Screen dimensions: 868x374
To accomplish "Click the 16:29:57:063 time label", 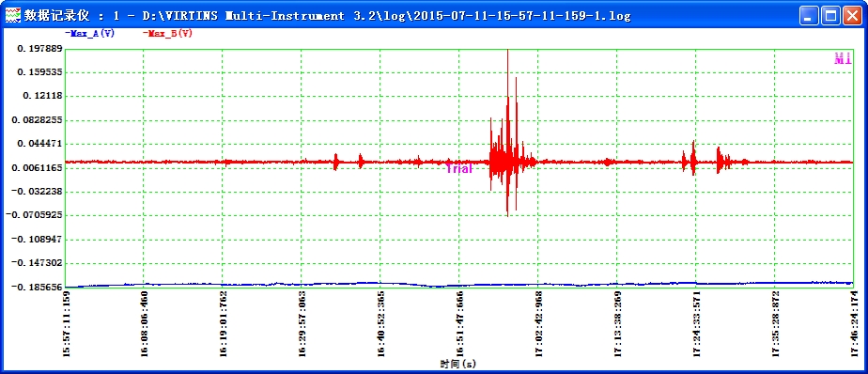I will [x=302, y=323].
